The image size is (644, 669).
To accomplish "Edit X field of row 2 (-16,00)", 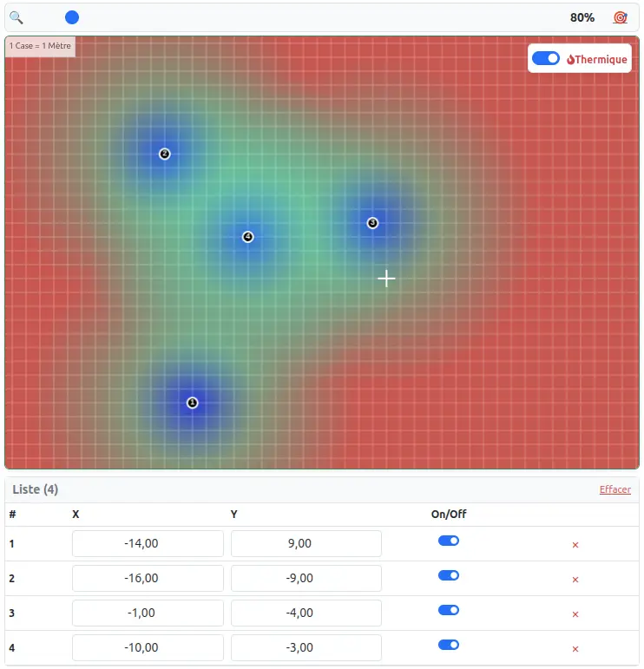I will point(148,578).
